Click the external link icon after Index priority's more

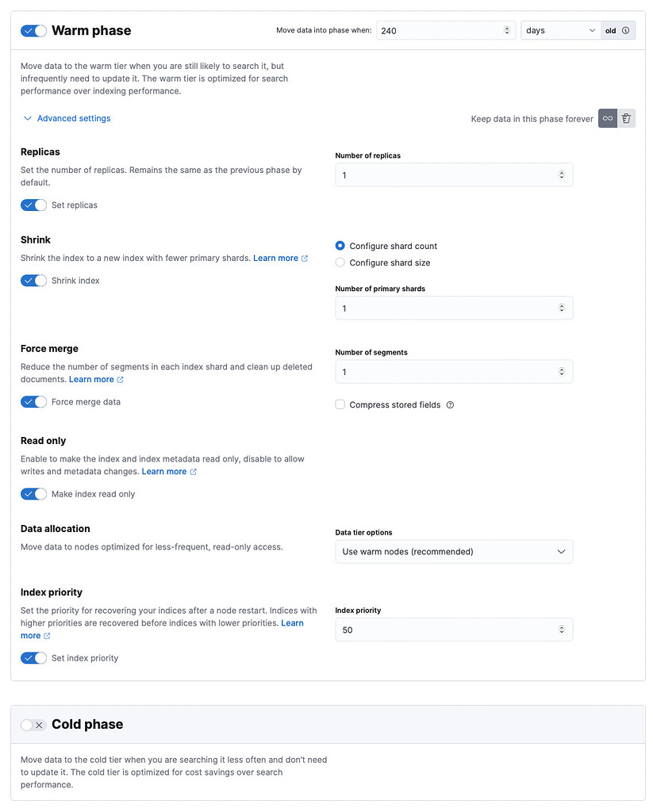[x=45, y=635]
